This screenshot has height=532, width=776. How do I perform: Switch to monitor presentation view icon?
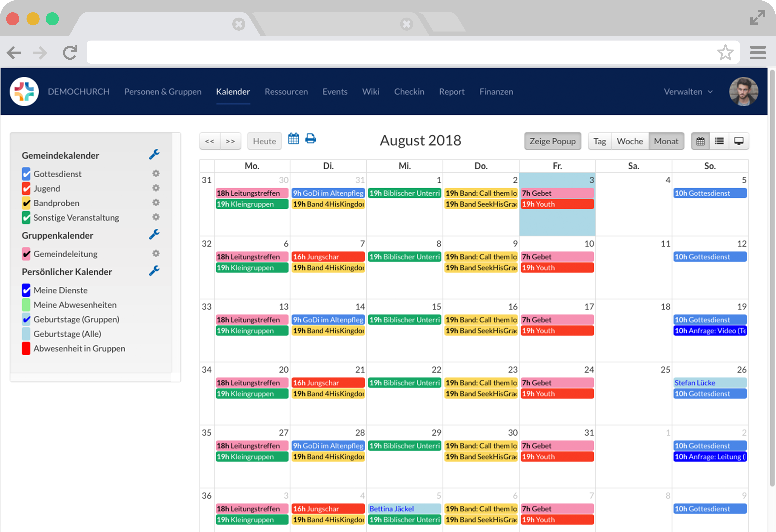click(x=739, y=141)
